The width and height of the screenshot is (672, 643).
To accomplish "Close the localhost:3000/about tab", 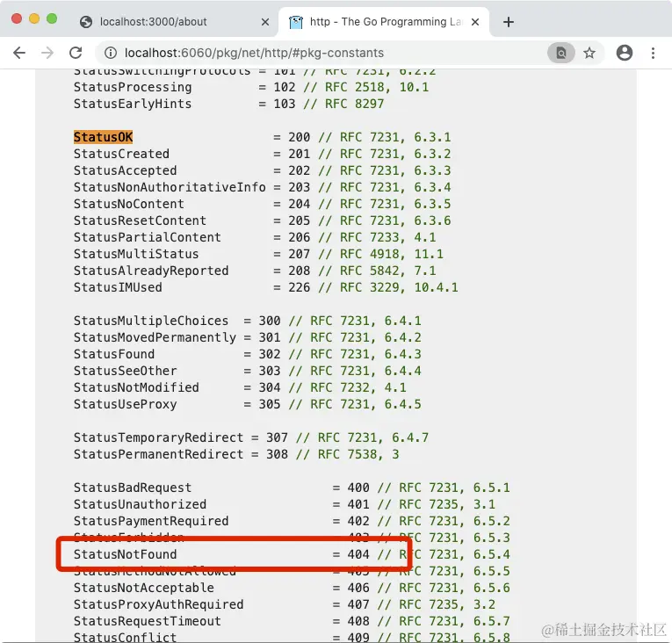I will [265, 22].
